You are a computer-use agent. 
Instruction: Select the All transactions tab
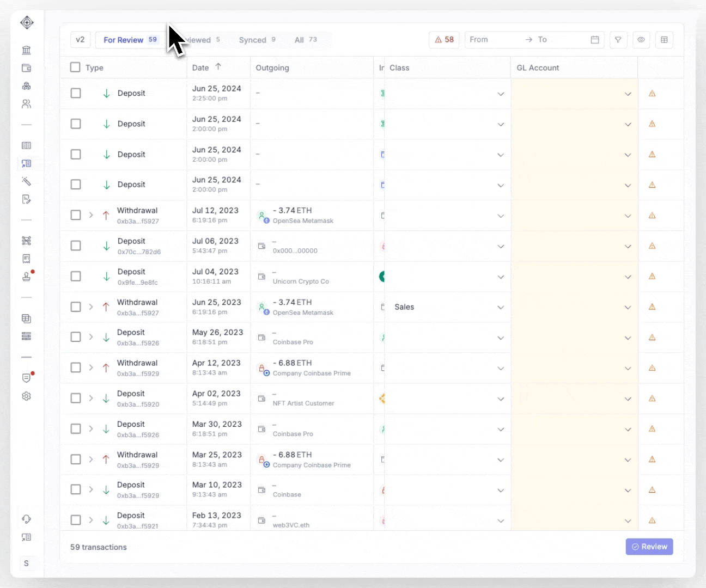[299, 39]
